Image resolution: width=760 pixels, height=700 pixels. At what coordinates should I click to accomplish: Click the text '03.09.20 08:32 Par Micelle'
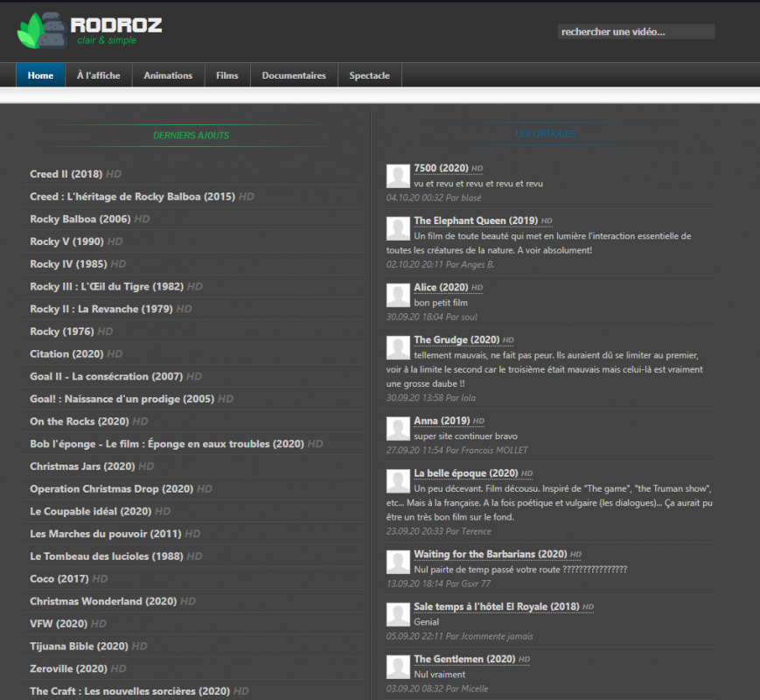pos(437,689)
